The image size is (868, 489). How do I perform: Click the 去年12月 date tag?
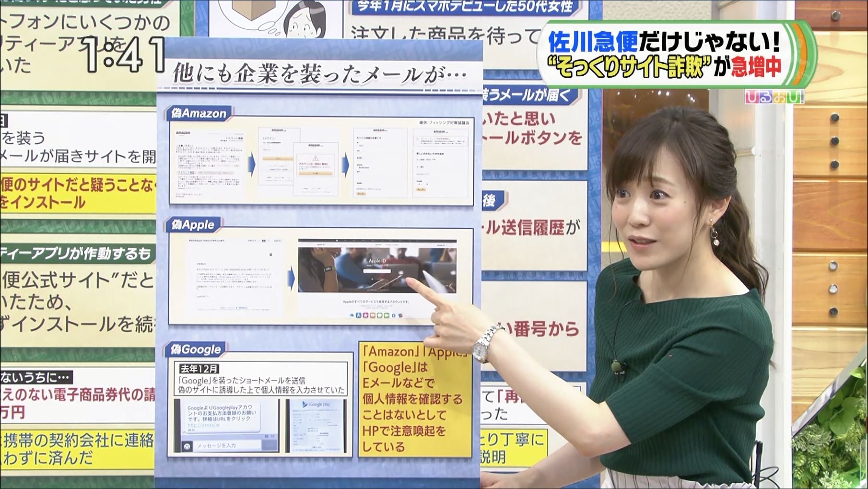coord(199,369)
